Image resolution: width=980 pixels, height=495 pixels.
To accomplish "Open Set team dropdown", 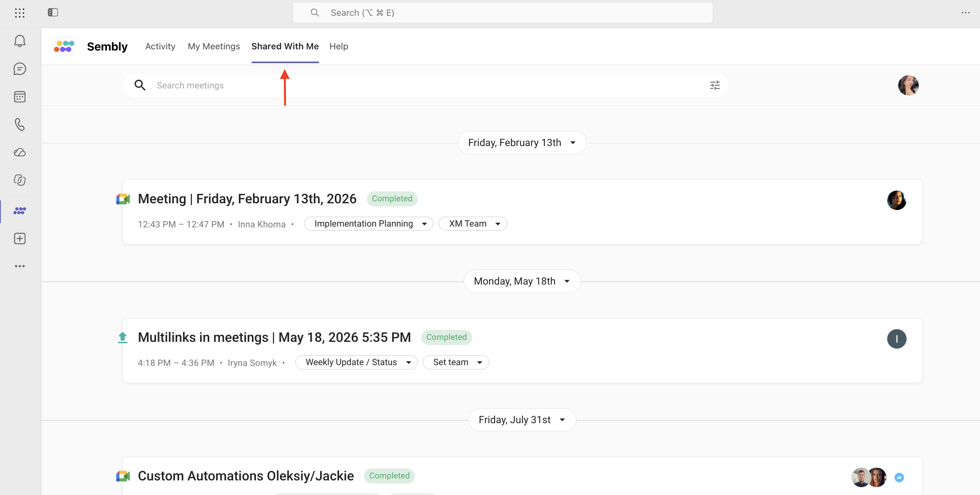I will [456, 362].
